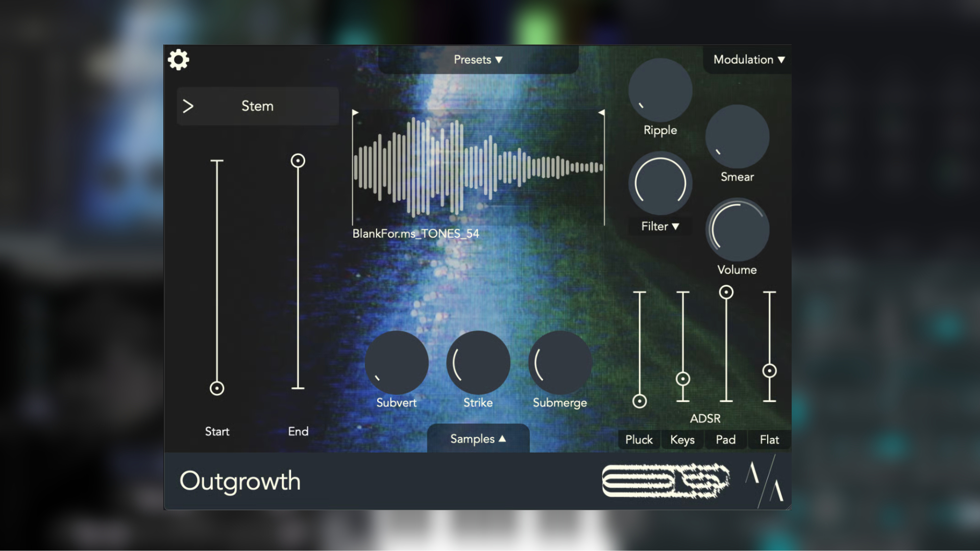Expand the Modulation dropdown menu

[x=748, y=60]
